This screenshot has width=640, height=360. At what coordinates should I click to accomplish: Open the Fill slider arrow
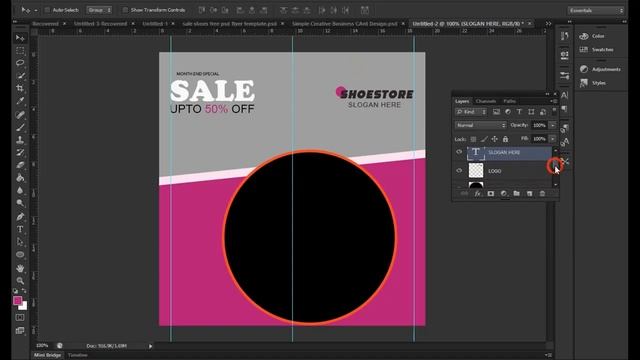553,139
